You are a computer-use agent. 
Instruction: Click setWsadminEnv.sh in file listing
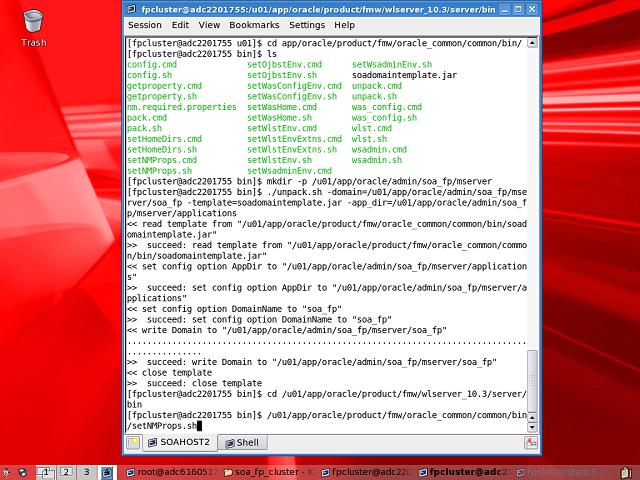click(392, 64)
